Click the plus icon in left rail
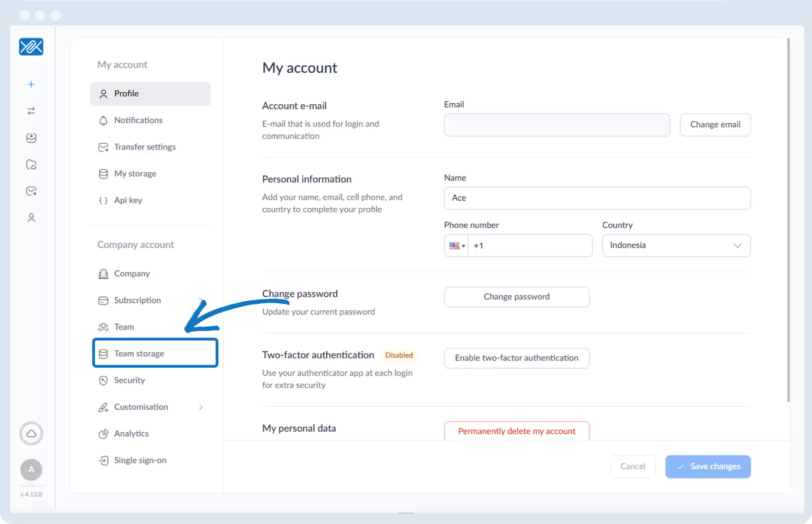The image size is (812, 524). (31, 84)
